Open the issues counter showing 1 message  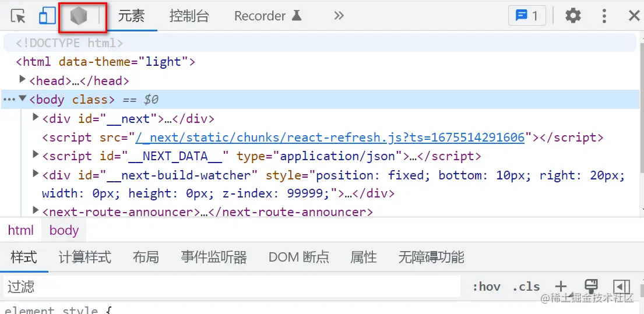(527, 16)
